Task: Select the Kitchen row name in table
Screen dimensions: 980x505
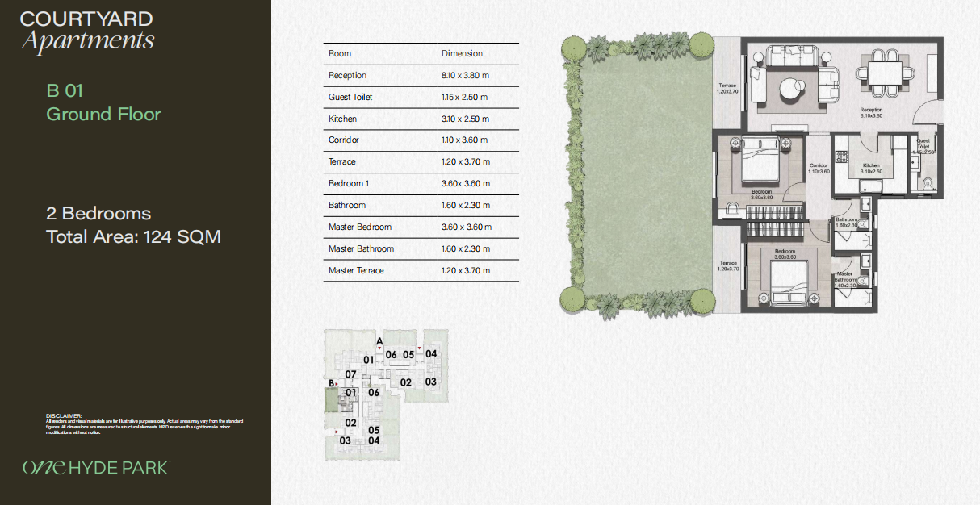Action: click(x=342, y=119)
